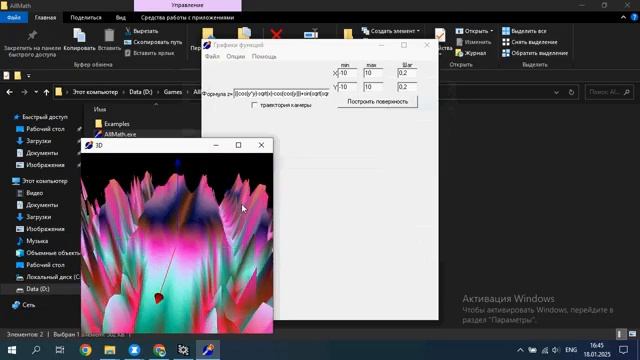640x360 pixels.
Task: Open the Опции menu in Графики функций
Action: coord(236,56)
